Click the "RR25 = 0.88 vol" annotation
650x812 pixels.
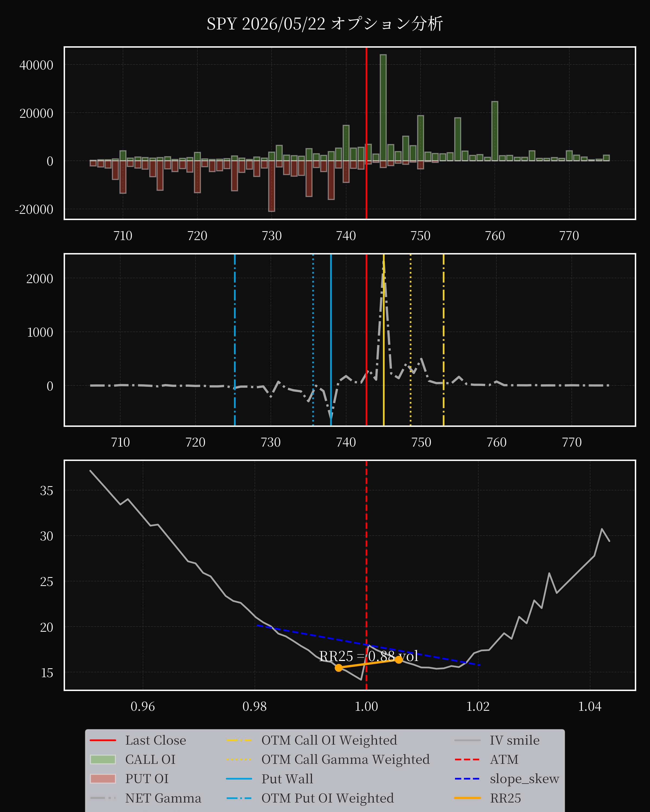click(369, 656)
